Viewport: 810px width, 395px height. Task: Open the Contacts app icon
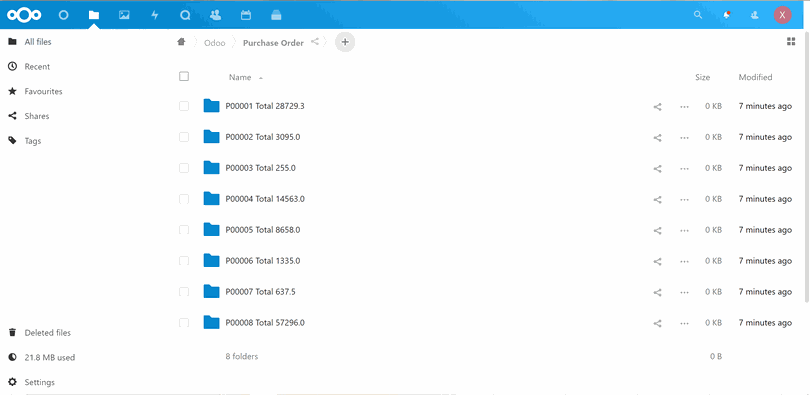click(x=215, y=15)
